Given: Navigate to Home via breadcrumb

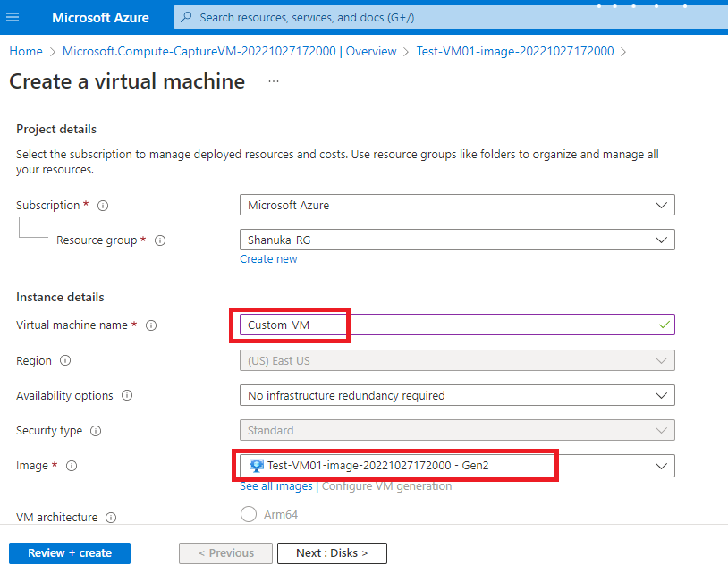Looking at the screenshot, I should [25, 51].
